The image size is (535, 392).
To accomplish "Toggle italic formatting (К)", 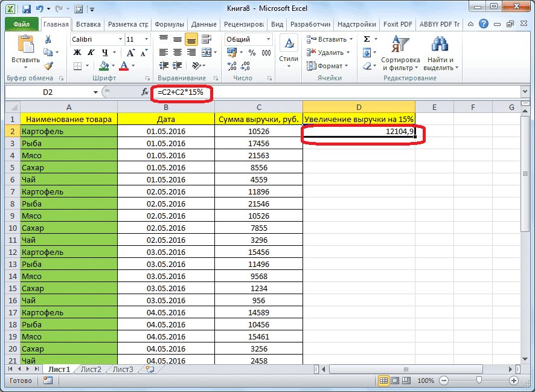I will 91,53.
